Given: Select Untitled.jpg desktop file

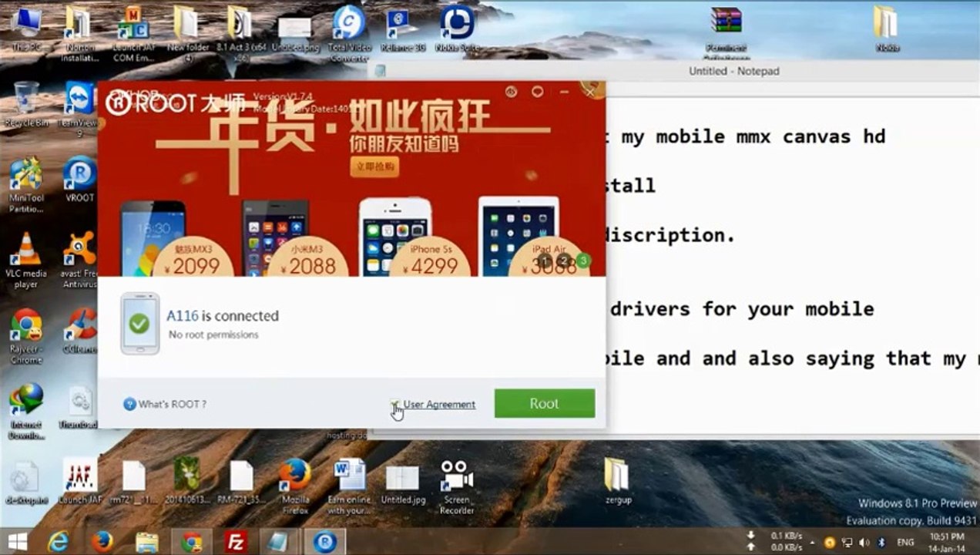Looking at the screenshot, I should tap(402, 484).
